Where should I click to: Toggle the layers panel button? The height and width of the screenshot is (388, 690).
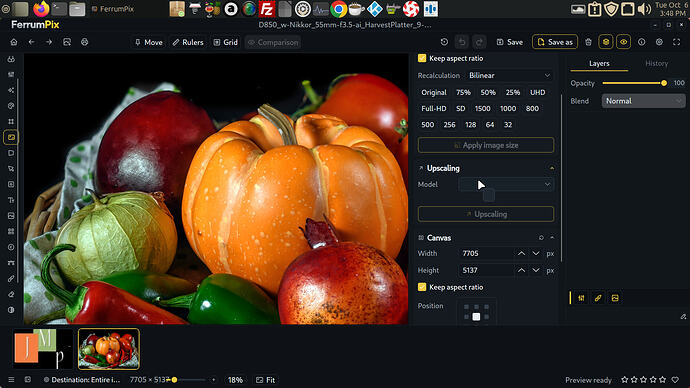point(606,42)
